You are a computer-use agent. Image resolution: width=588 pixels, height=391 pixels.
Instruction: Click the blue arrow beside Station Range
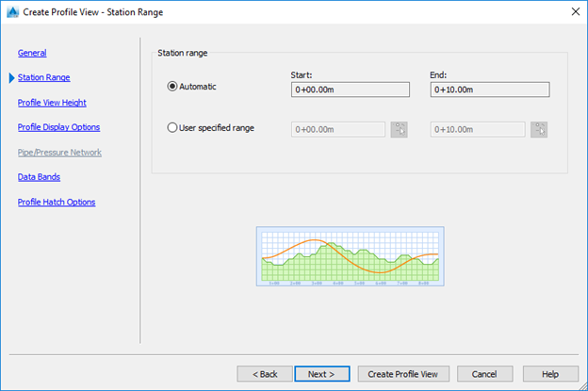pos(10,78)
